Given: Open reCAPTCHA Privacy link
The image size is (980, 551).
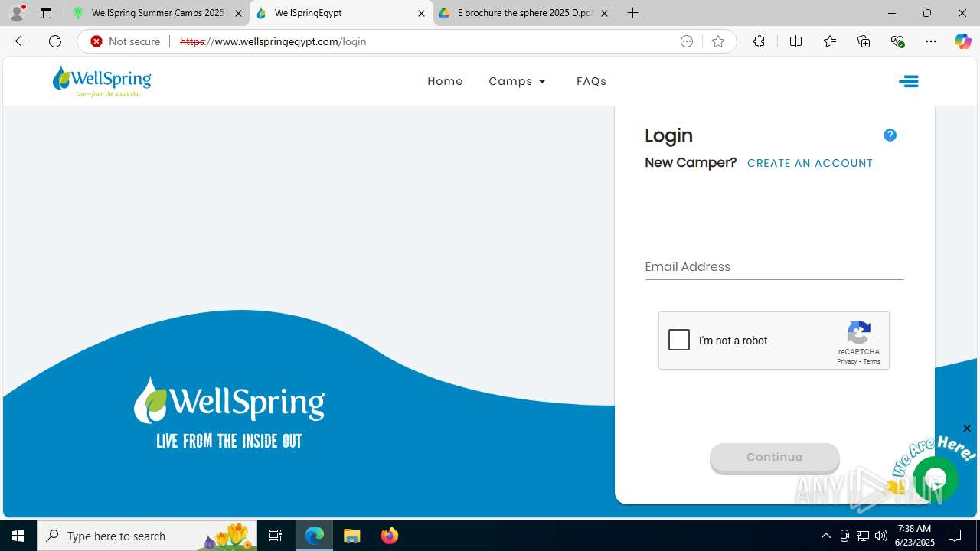Looking at the screenshot, I should (846, 361).
